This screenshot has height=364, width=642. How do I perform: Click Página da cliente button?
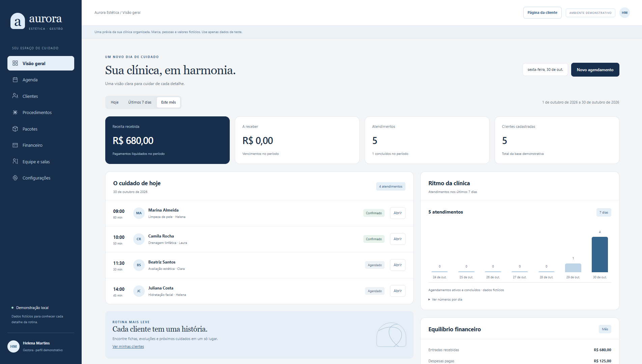[x=542, y=13]
